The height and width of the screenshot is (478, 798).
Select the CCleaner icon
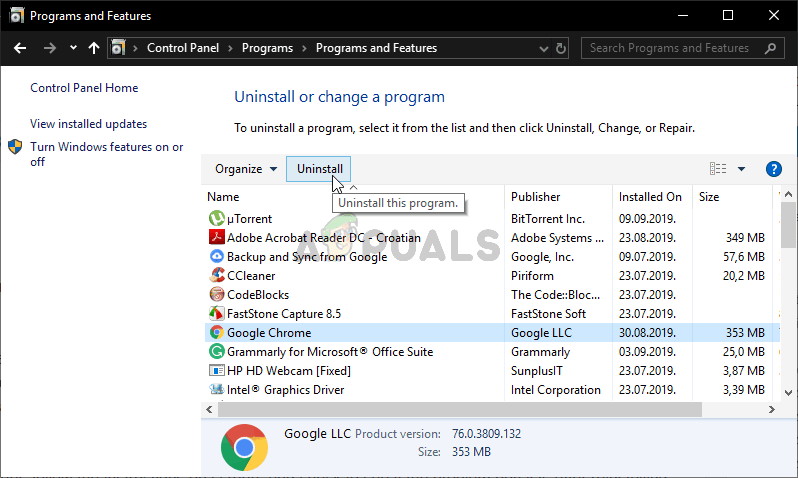click(217, 275)
